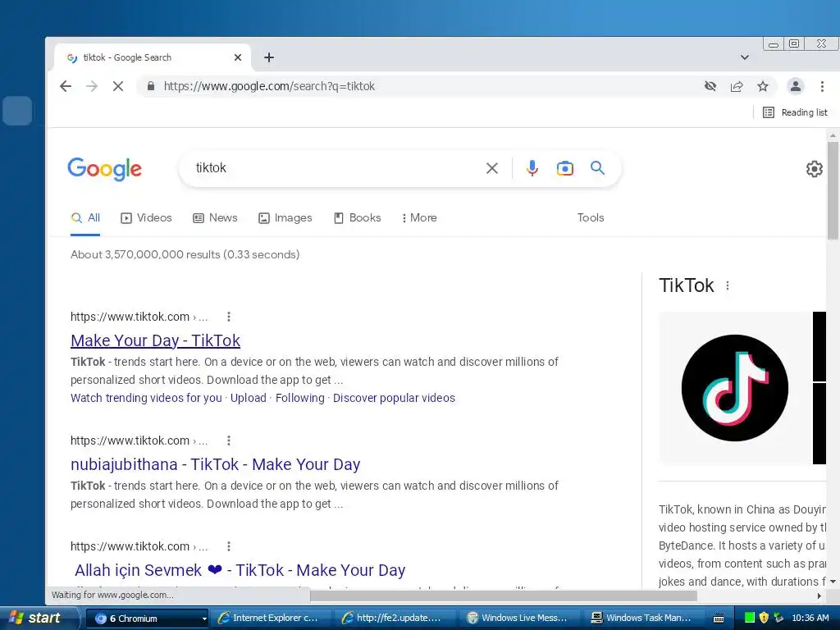
Task: Switch to http://fe2.update taskbar window
Action: click(395, 619)
